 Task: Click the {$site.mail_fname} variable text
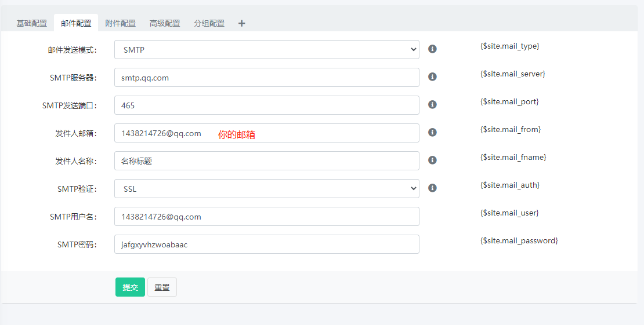coord(513,157)
